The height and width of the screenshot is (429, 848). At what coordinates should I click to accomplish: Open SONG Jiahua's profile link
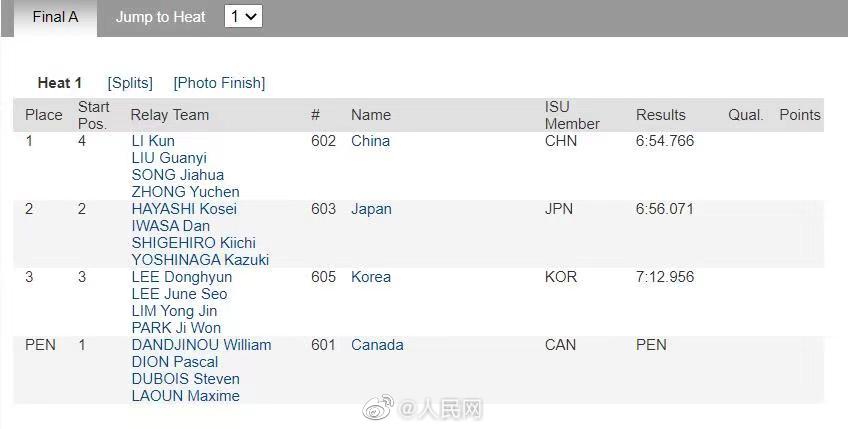pyautogui.click(x=177, y=175)
